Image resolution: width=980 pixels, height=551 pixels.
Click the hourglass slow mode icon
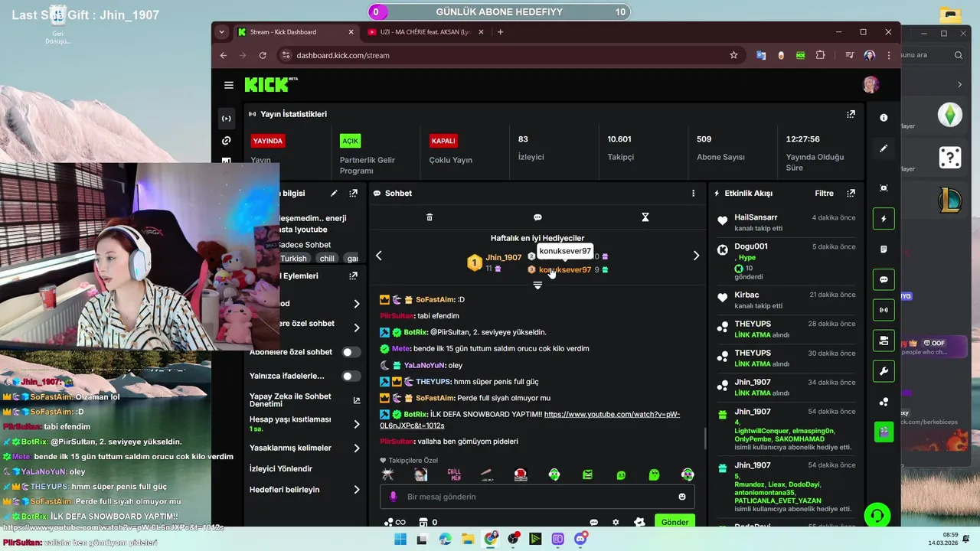tap(645, 217)
